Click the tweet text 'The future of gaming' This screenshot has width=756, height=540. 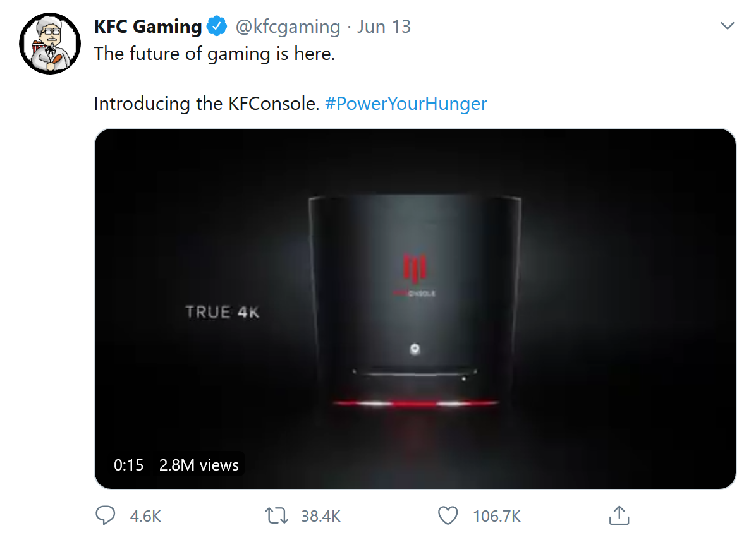(x=183, y=54)
